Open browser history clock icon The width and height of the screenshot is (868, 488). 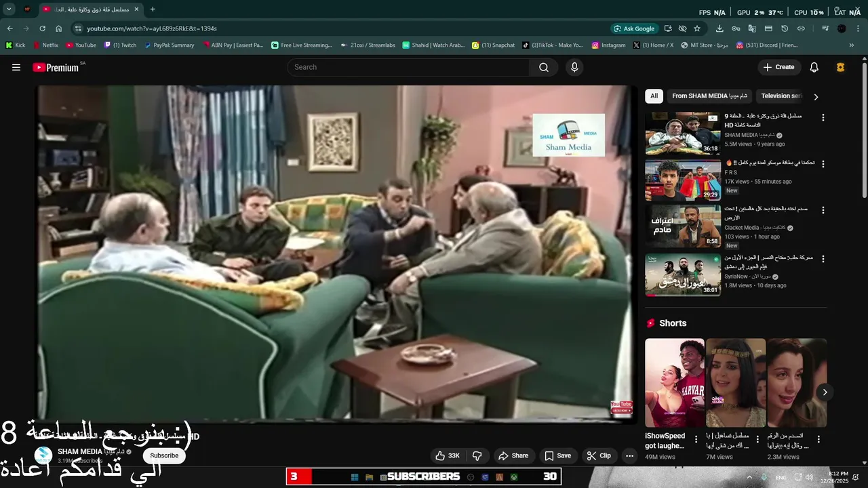coord(785,28)
